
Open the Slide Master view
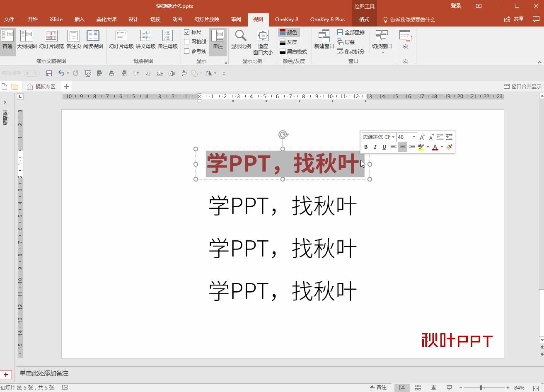(121, 39)
